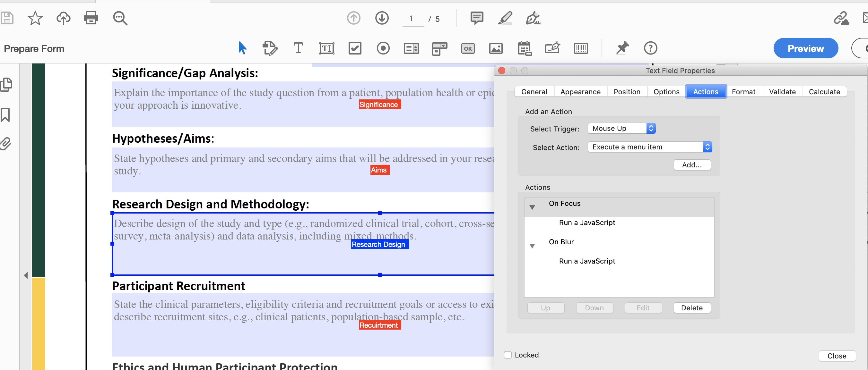Screen dimensions: 868x370
Task: Collapse the On Focus action group
Action: coord(533,207)
